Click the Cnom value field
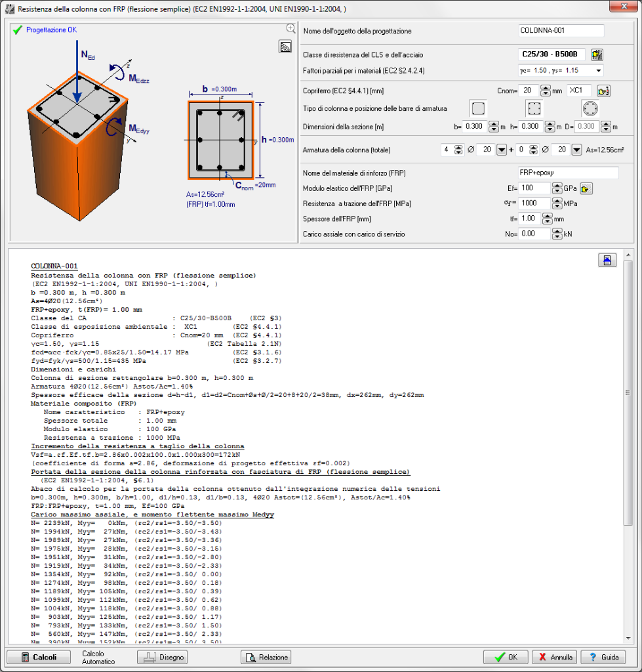Image resolution: width=642 pixels, height=672 pixels. pyautogui.click(x=529, y=91)
